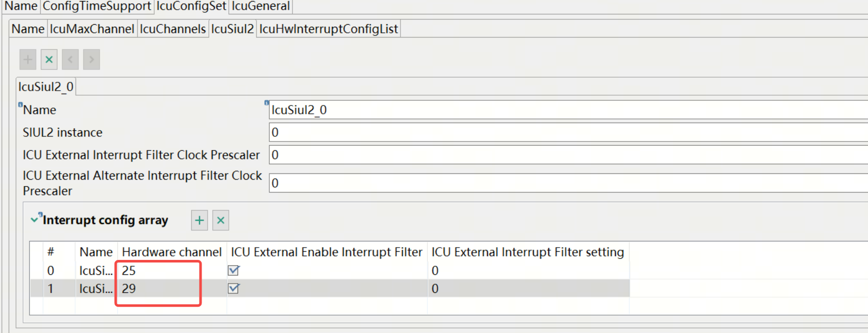Click inside the SIUL2 instance input field
Image resolution: width=868 pixels, height=333 pixels.
411,132
